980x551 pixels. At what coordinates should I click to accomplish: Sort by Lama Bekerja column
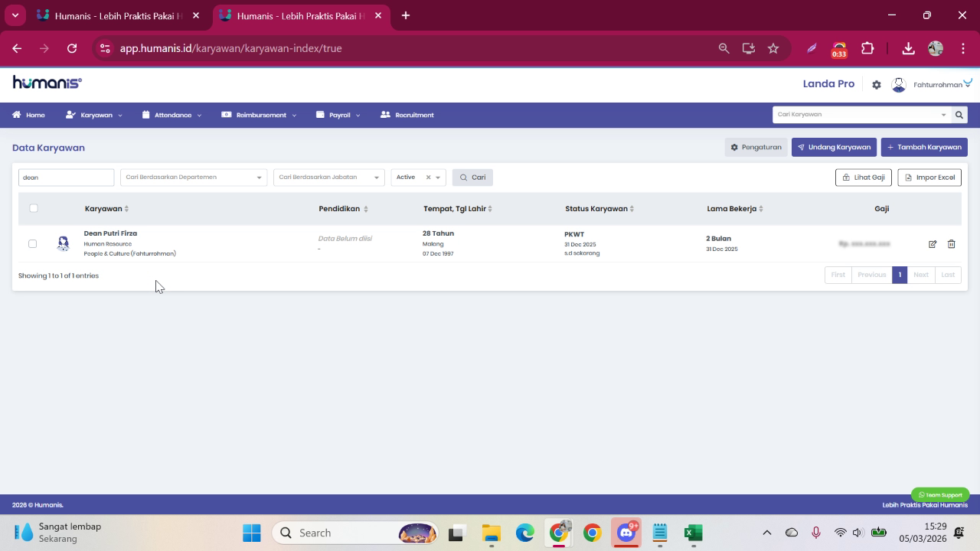coord(735,209)
